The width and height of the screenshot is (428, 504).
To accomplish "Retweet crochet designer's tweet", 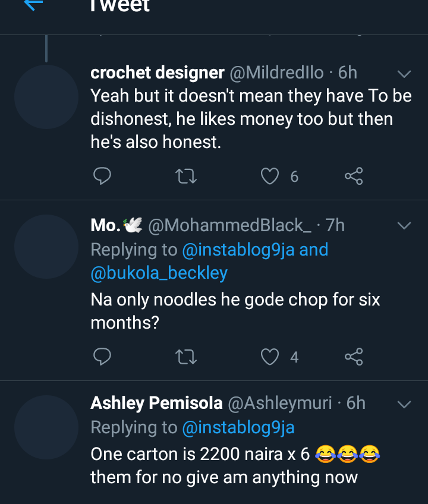I will (x=187, y=176).
